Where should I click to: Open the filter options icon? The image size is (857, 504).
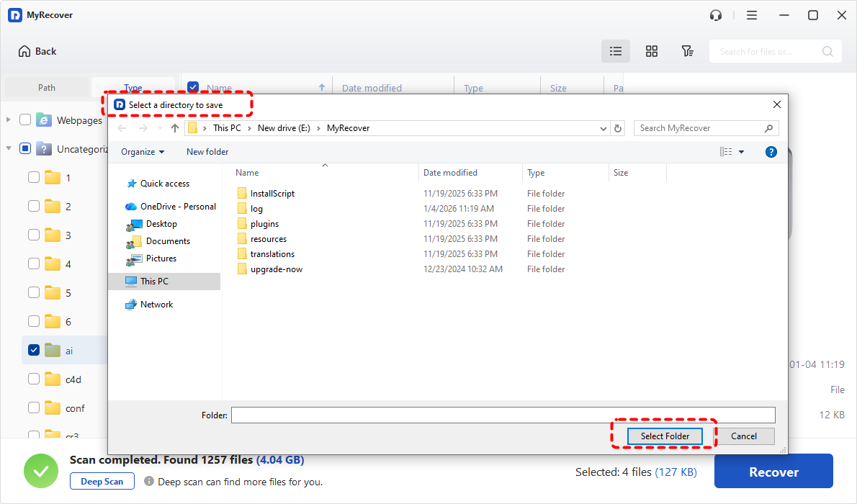click(687, 51)
